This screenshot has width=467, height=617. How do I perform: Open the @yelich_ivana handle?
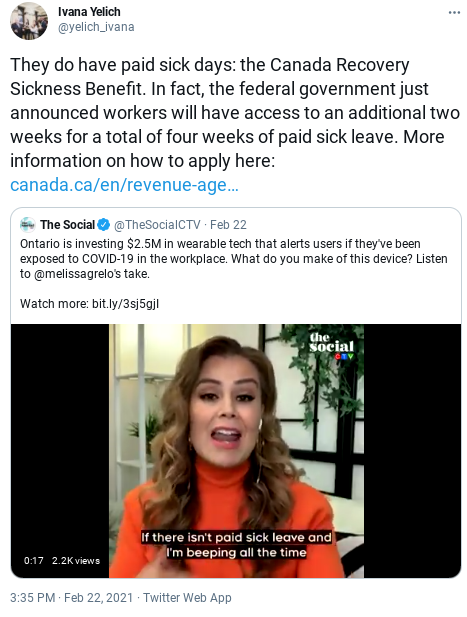click(96, 27)
